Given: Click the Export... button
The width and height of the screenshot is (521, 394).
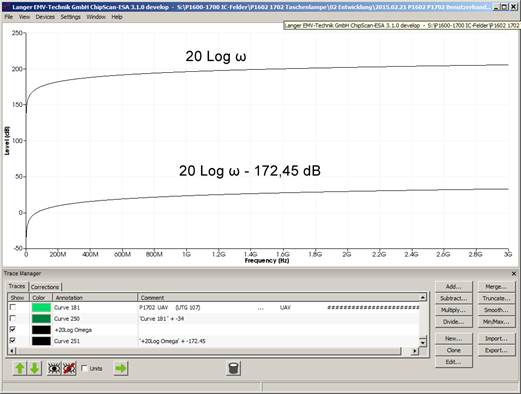Looking at the screenshot, I should pyautogui.click(x=496, y=350).
